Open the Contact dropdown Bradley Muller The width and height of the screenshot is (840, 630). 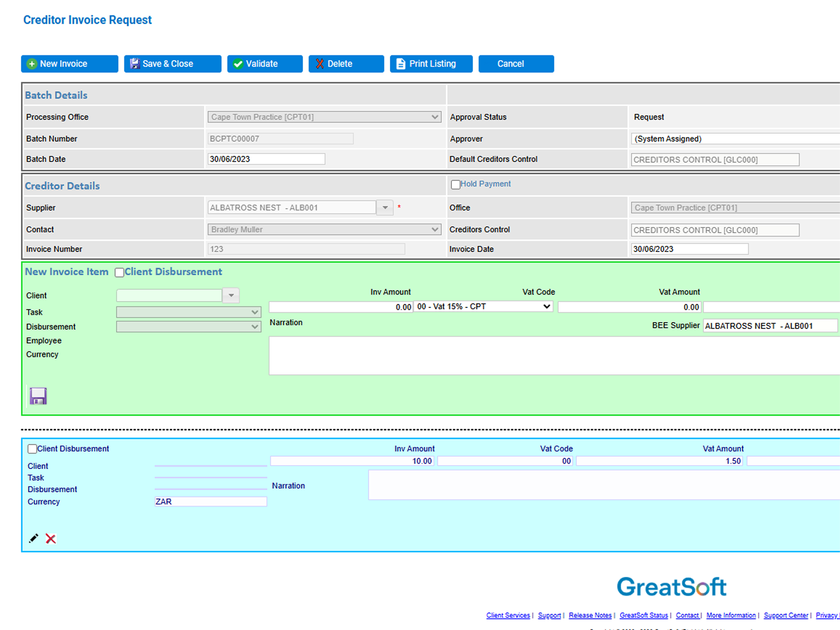(324, 229)
